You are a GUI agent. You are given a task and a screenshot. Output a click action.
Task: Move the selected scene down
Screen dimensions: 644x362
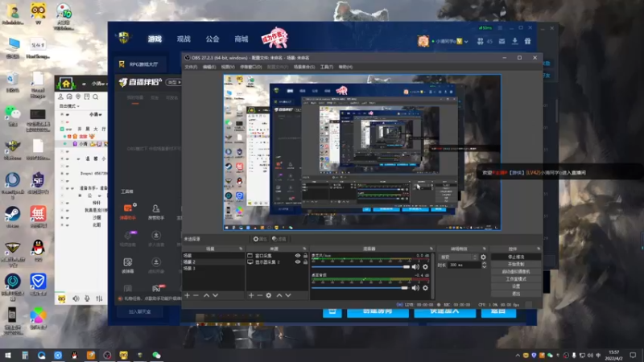pyautogui.click(x=215, y=295)
